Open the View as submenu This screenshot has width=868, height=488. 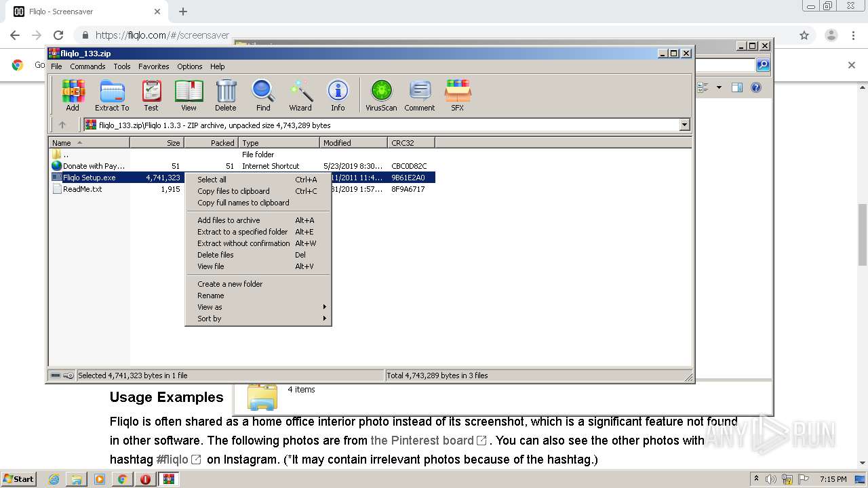[258, 307]
